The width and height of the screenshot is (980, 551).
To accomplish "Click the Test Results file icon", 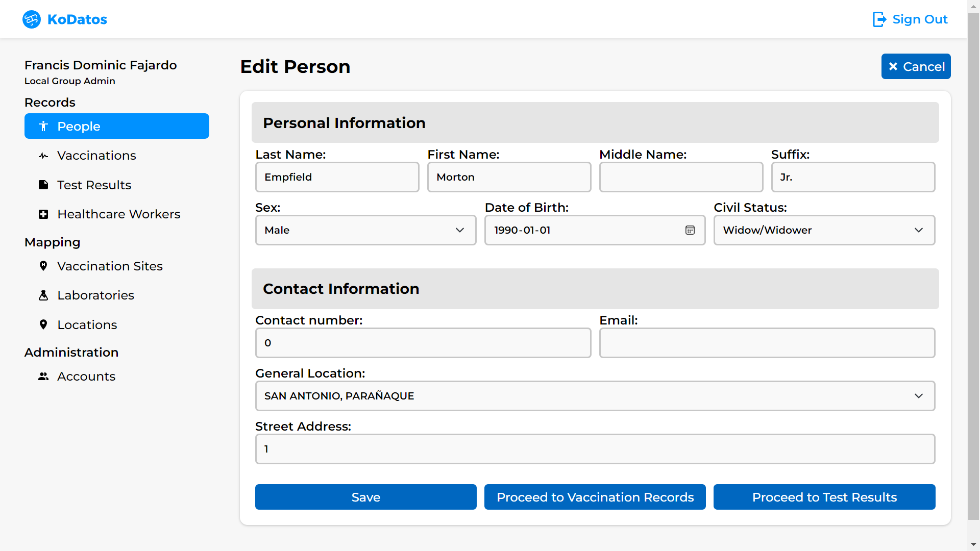I will pos(43,185).
